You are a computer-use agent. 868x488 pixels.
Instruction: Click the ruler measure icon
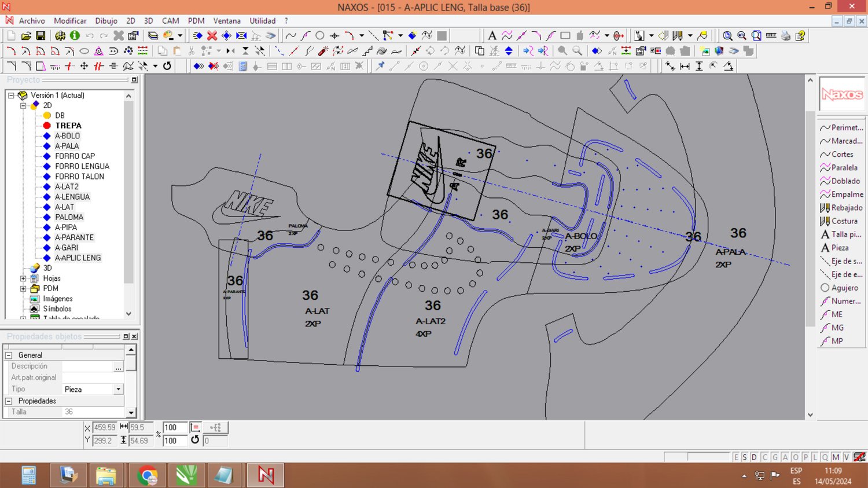click(771, 36)
